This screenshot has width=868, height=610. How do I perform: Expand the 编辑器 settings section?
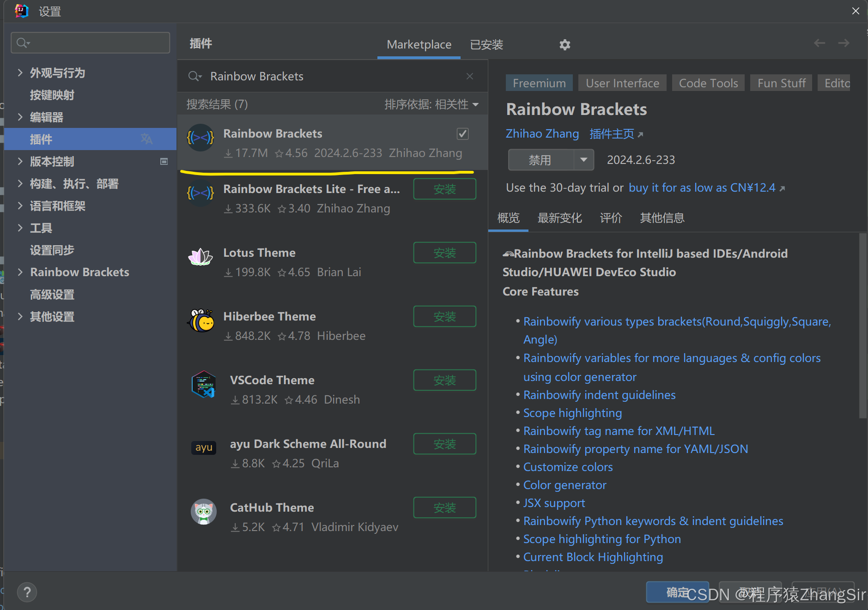[20, 117]
